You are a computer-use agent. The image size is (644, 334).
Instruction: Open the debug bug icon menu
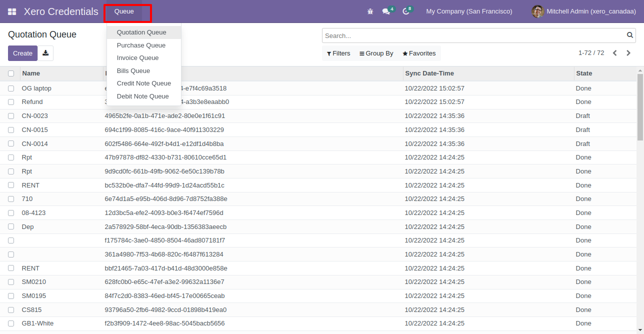370,11
